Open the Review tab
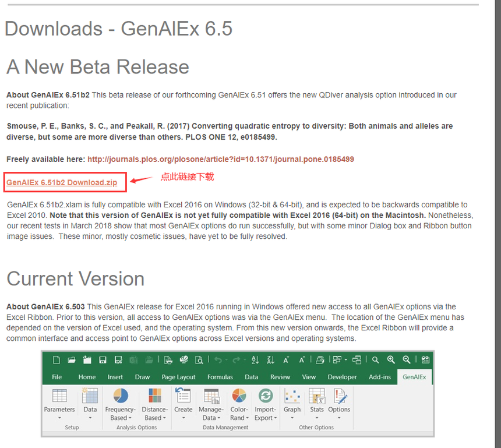Screen dimensions: 501x448 [280, 377]
